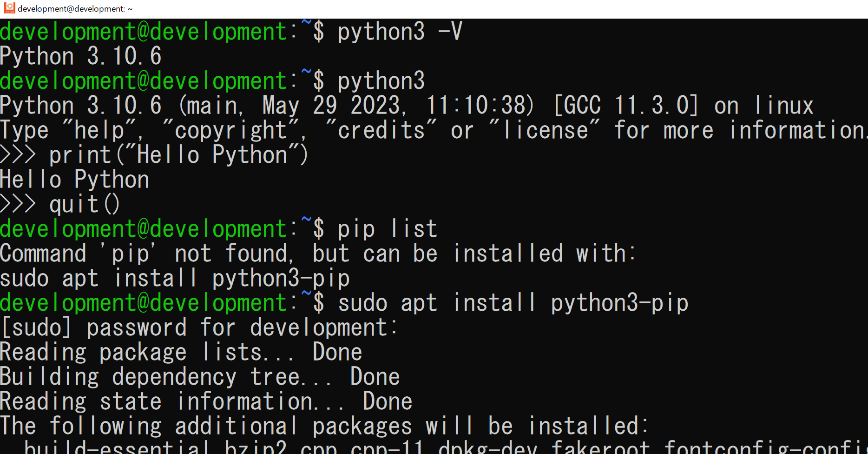This screenshot has height=454, width=868.
Task: Click the 'Python 3.10.6' version output line
Action: [81, 56]
